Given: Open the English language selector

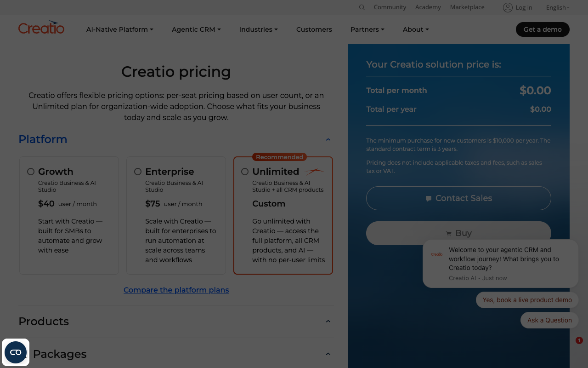Looking at the screenshot, I should tap(558, 7).
